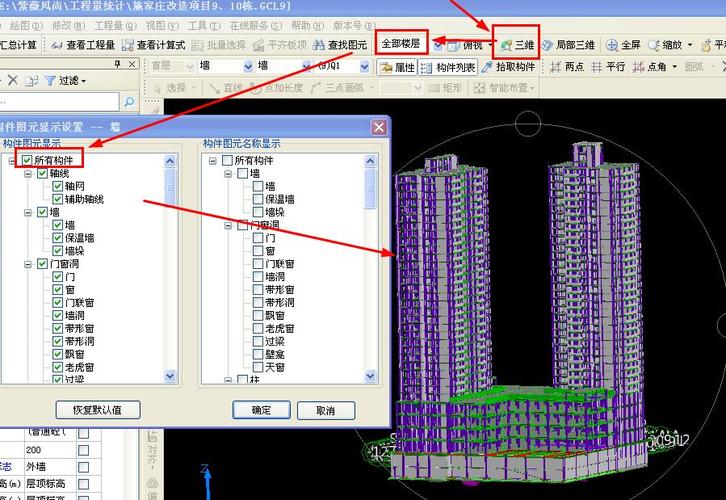Uncheck 所有构件 under 构件图元显示

pyautogui.click(x=27, y=160)
